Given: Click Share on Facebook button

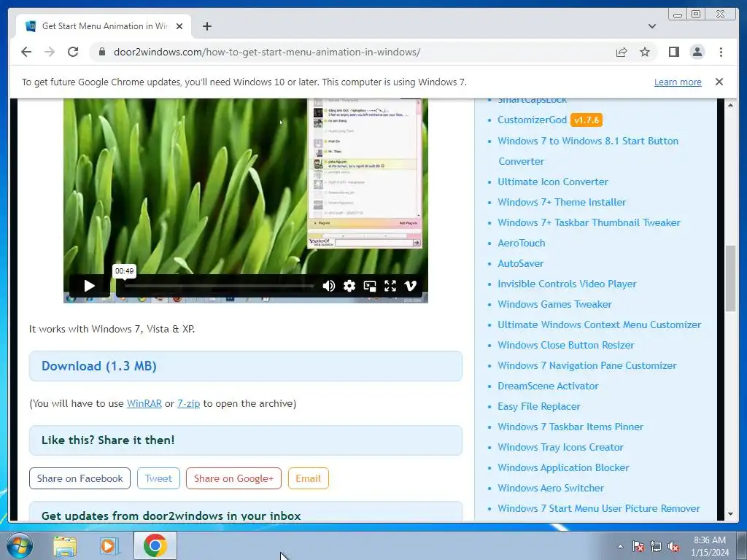Looking at the screenshot, I should click(80, 478).
